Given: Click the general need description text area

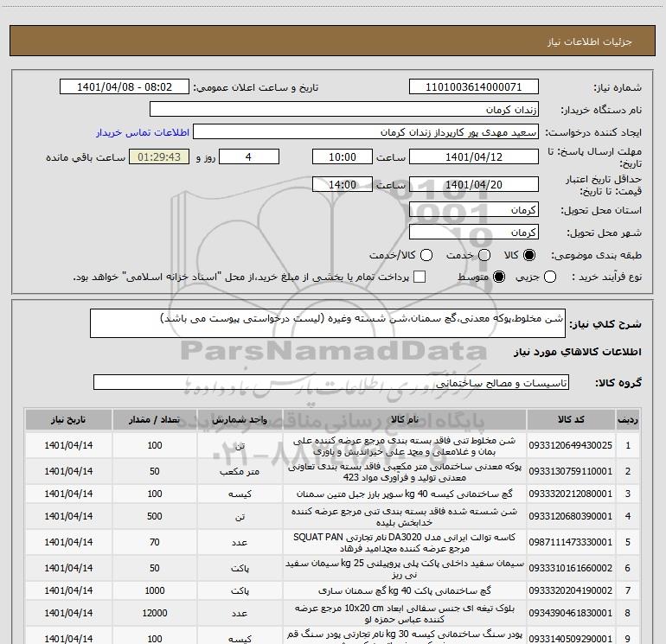Looking at the screenshot, I should pyautogui.click(x=328, y=323).
